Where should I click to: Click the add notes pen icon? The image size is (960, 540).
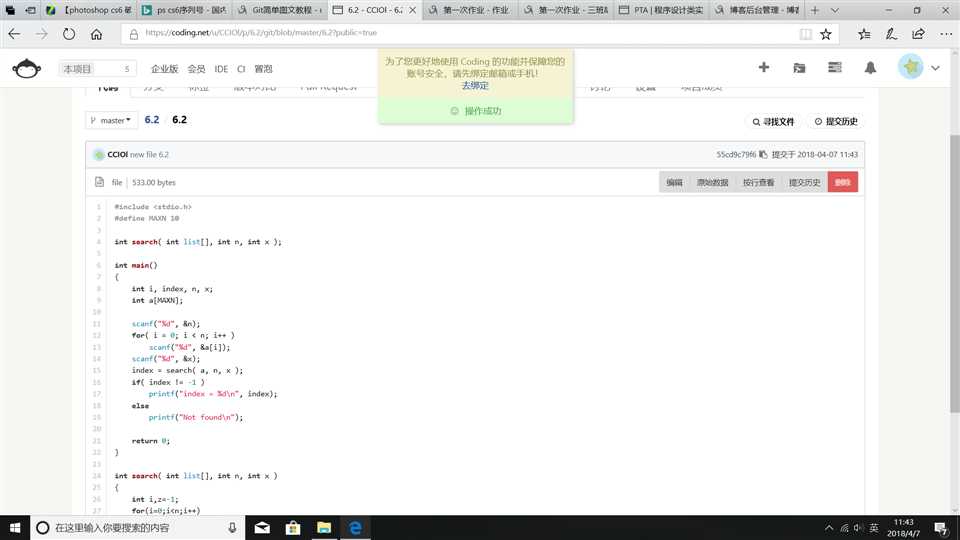891,34
